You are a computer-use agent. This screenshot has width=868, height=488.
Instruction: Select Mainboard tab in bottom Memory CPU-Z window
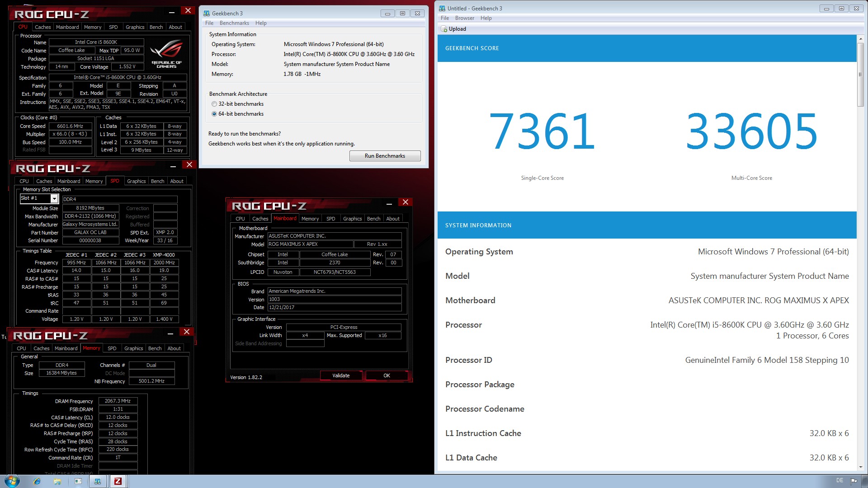coord(66,348)
